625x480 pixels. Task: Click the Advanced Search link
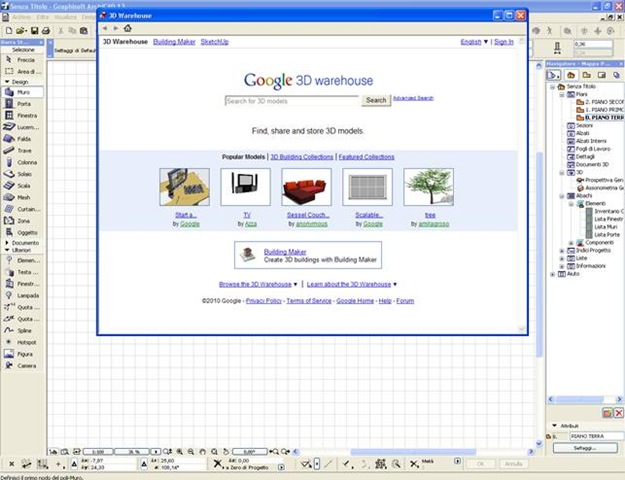(x=413, y=98)
